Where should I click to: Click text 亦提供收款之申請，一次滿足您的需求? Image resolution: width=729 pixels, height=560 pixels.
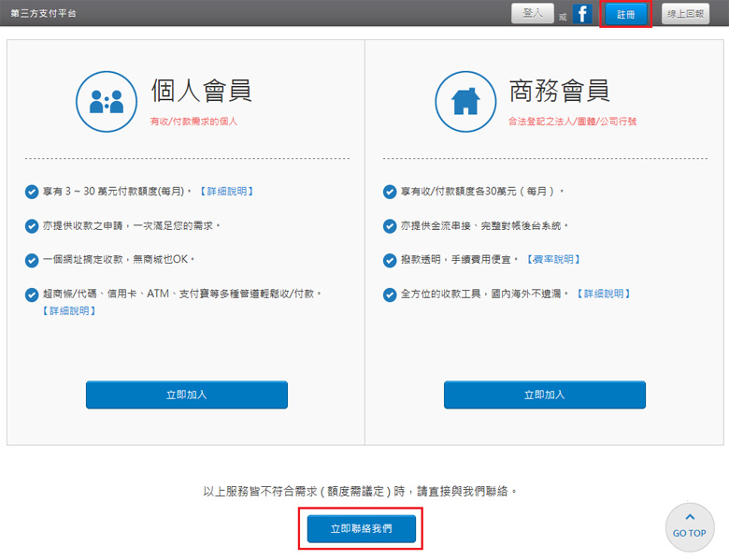131,225
